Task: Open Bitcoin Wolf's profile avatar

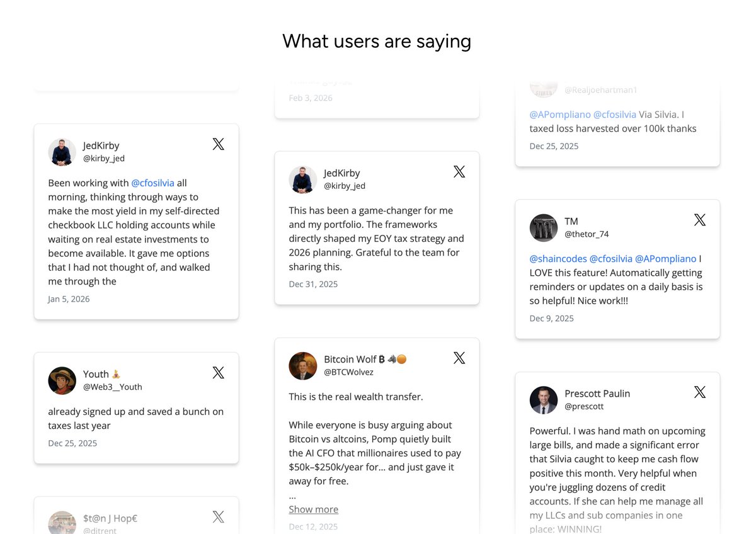Action: (x=302, y=366)
